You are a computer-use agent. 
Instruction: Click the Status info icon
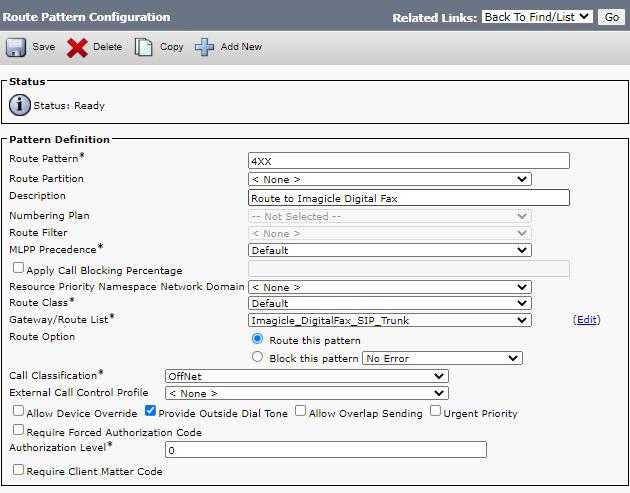tap(20, 105)
